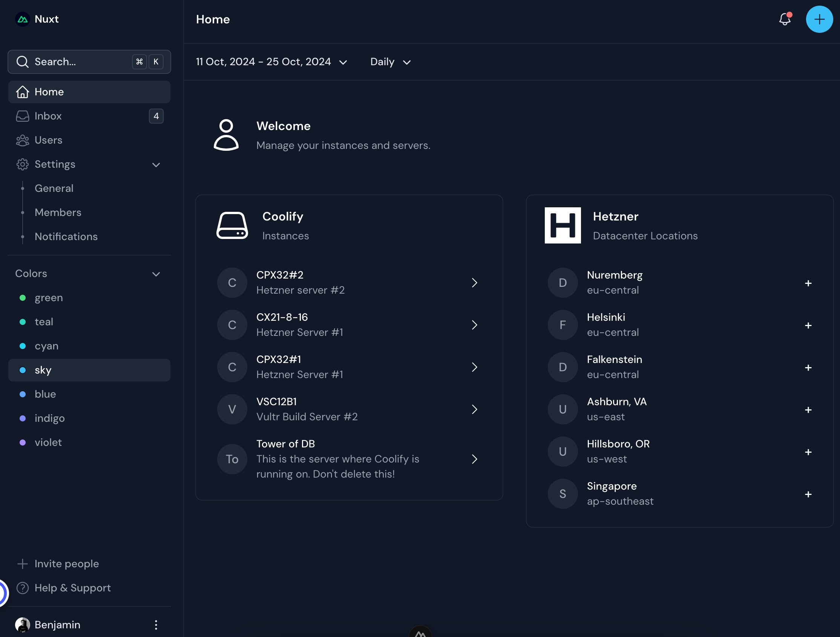Click the Inbox tray icon
Image resolution: width=840 pixels, height=637 pixels.
click(x=22, y=116)
